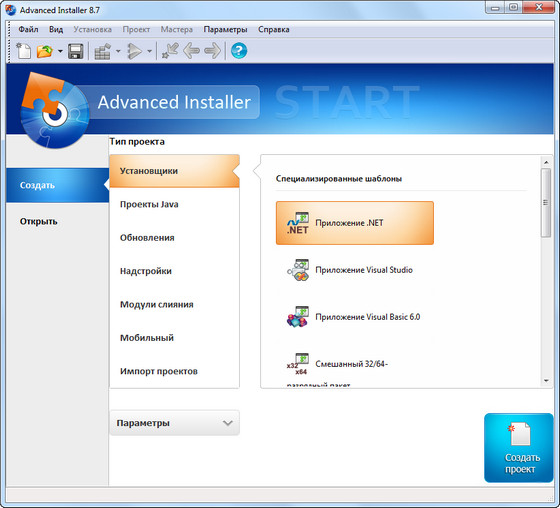560x508 pixels.
Task: Select the Создать sidebar tab
Action: coord(58,185)
